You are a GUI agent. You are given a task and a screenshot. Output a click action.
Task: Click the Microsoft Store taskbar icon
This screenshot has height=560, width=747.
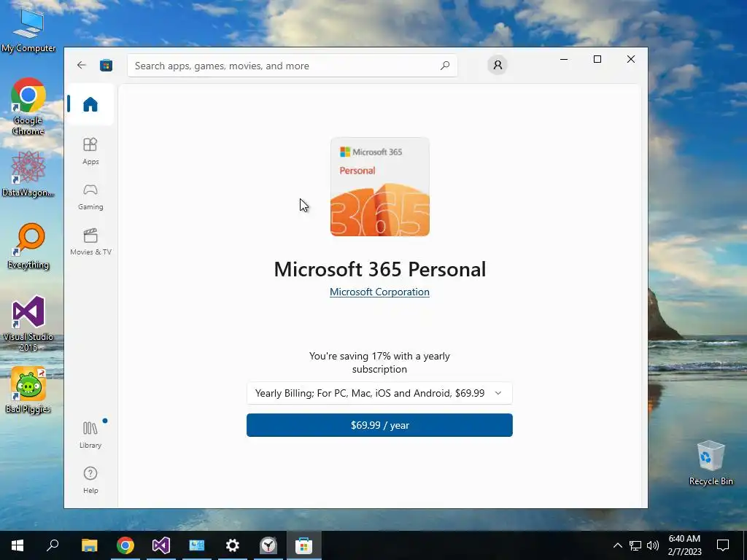(304, 545)
